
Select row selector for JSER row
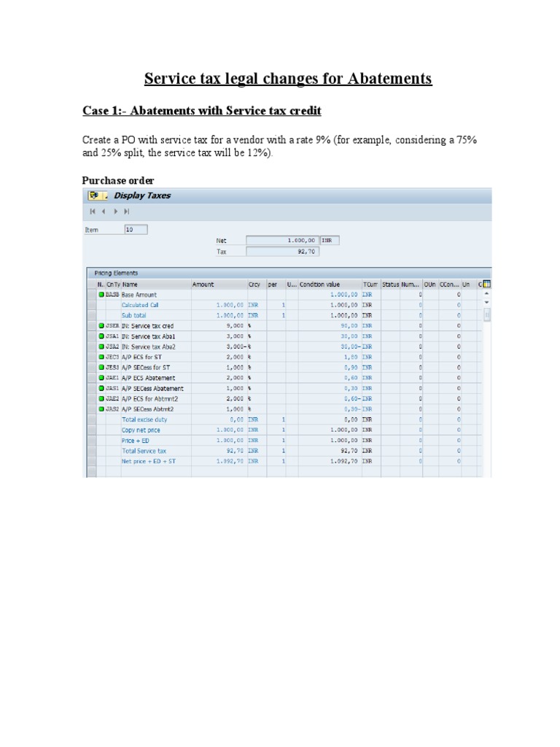(x=92, y=326)
